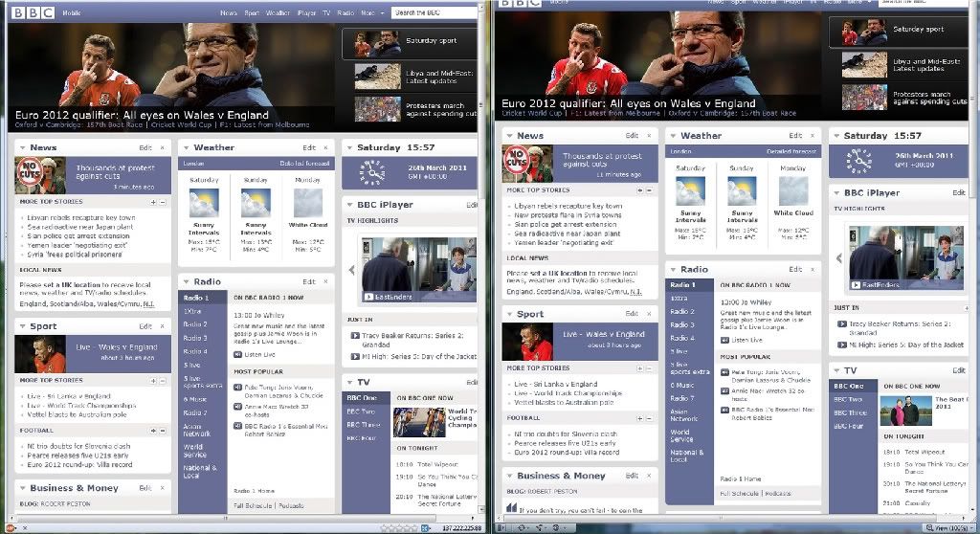Screen dimensions: 980x534
Task: Select BBC Three tab in right window TV module
Action: 850,412
